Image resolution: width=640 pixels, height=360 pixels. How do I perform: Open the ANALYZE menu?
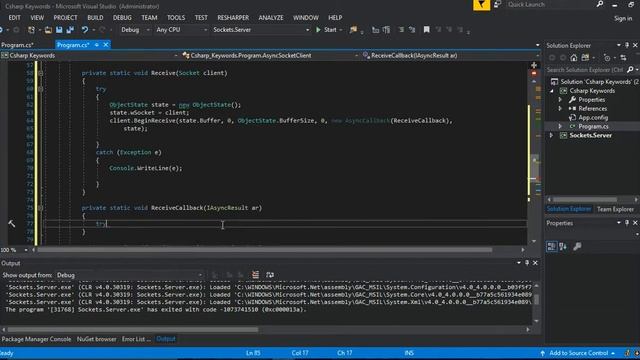[x=271, y=18]
